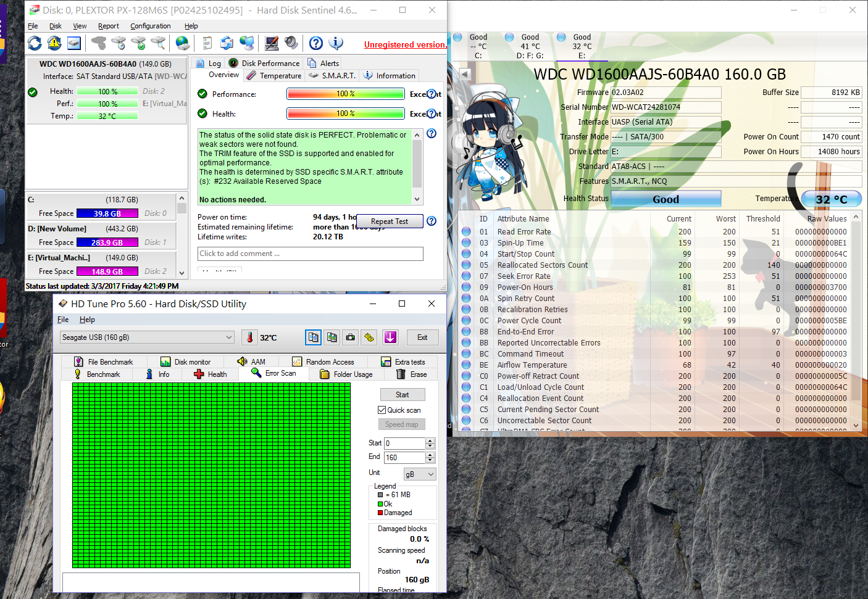Click the thermometer icon in HD Tune

(249, 337)
